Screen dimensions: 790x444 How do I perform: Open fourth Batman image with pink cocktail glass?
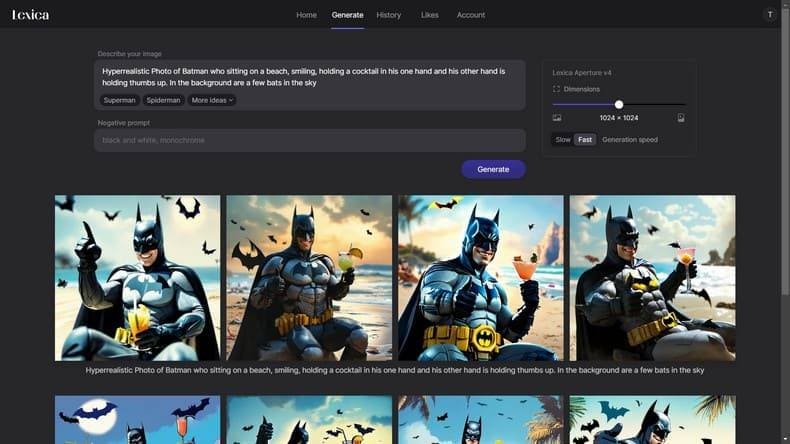(652, 278)
